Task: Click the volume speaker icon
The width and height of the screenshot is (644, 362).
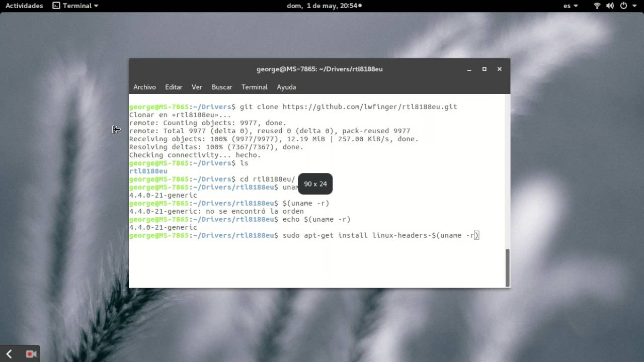Action: 610,6
